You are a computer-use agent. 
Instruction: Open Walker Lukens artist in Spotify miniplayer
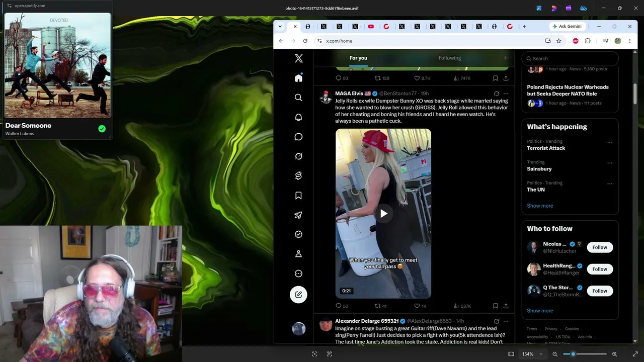point(20,134)
